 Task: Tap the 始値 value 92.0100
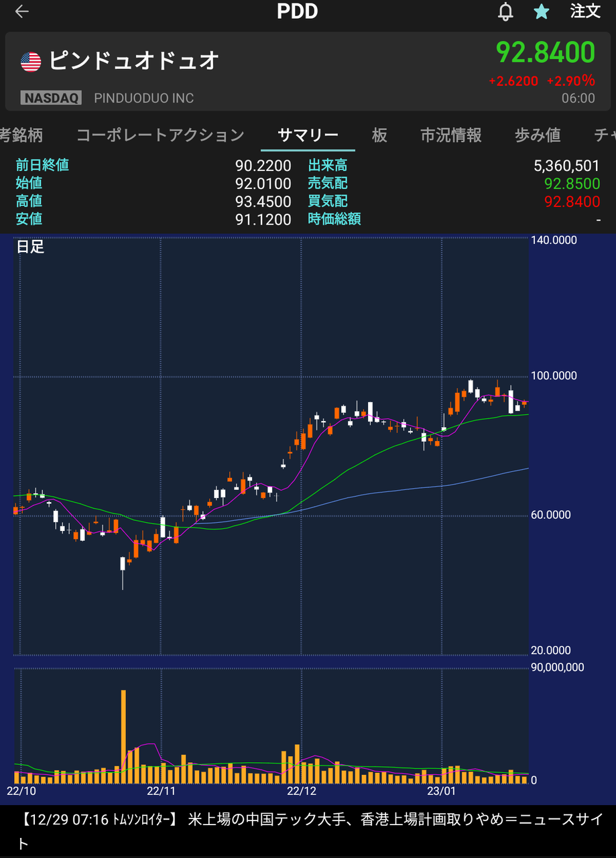(x=263, y=184)
